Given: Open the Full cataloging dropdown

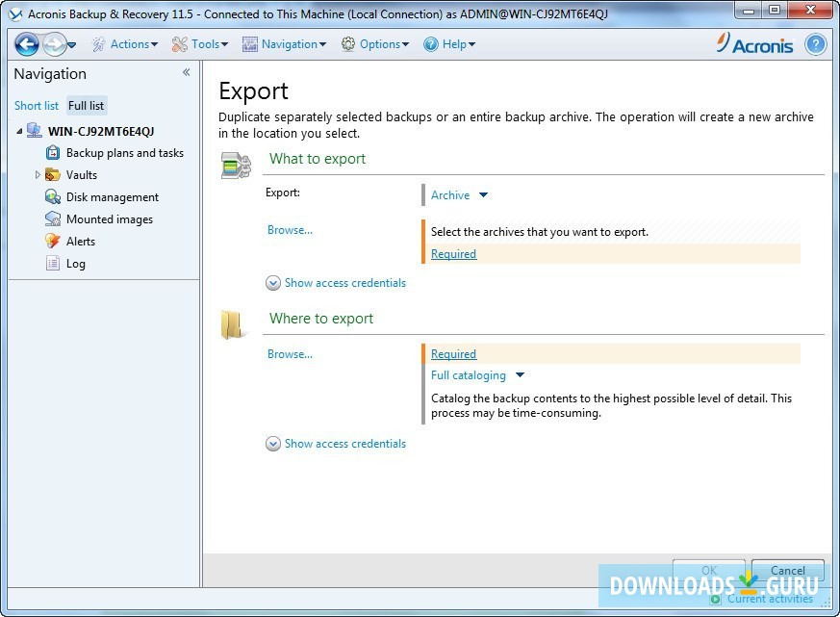Looking at the screenshot, I should pos(519,375).
